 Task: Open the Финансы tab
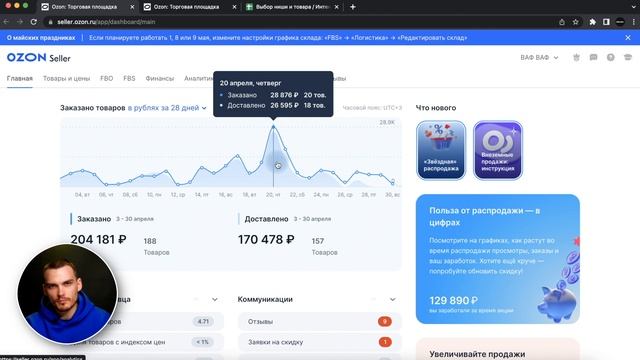(x=160, y=78)
